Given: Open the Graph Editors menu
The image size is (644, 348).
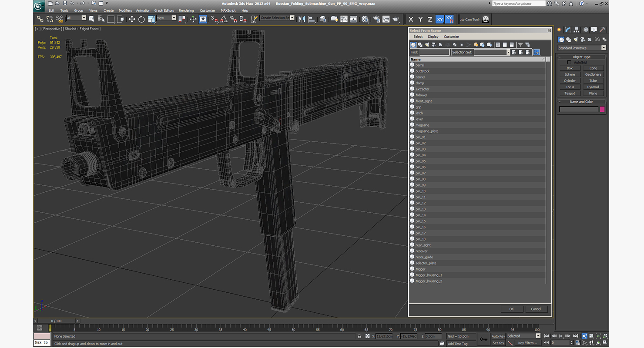Looking at the screenshot, I should [164, 10].
